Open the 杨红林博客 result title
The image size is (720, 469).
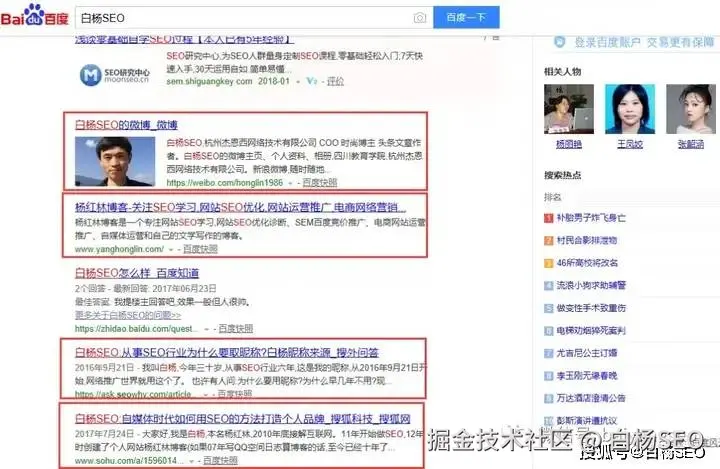(x=241, y=207)
